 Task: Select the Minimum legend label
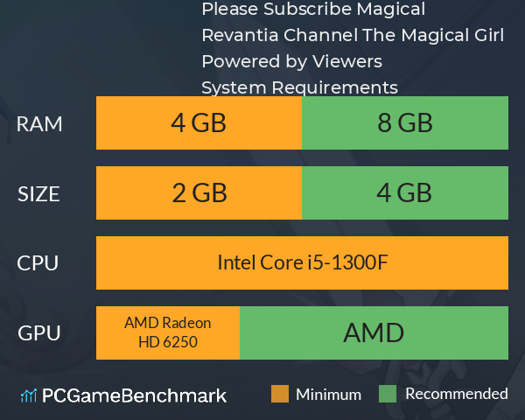(328, 395)
